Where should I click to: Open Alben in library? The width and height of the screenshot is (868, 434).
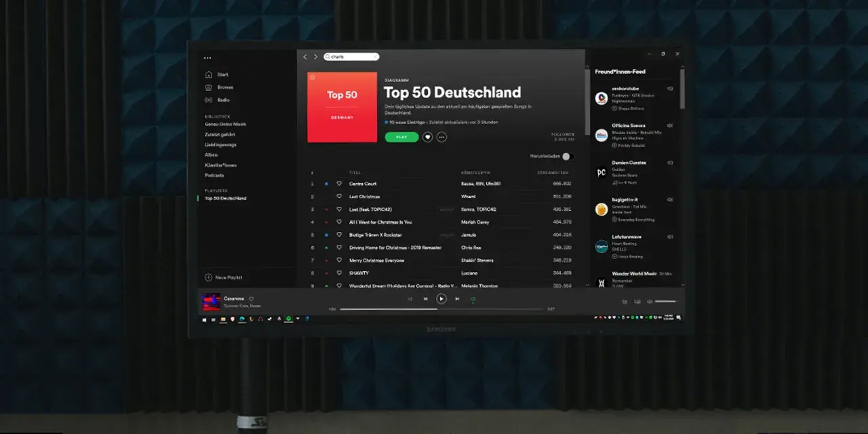pos(211,155)
